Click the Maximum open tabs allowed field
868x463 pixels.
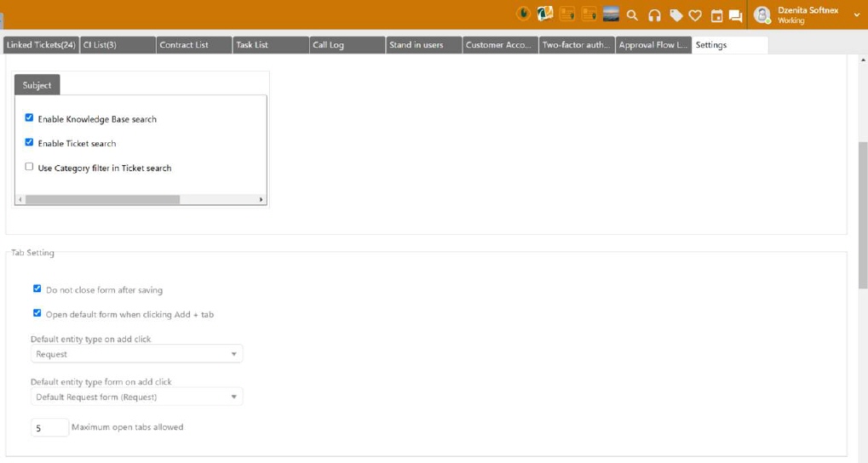(x=49, y=428)
